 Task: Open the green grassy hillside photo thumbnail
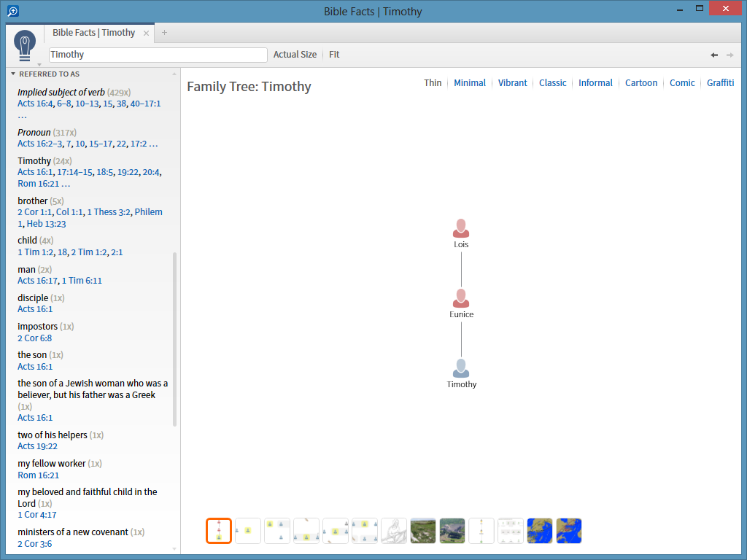pos(422,531)
